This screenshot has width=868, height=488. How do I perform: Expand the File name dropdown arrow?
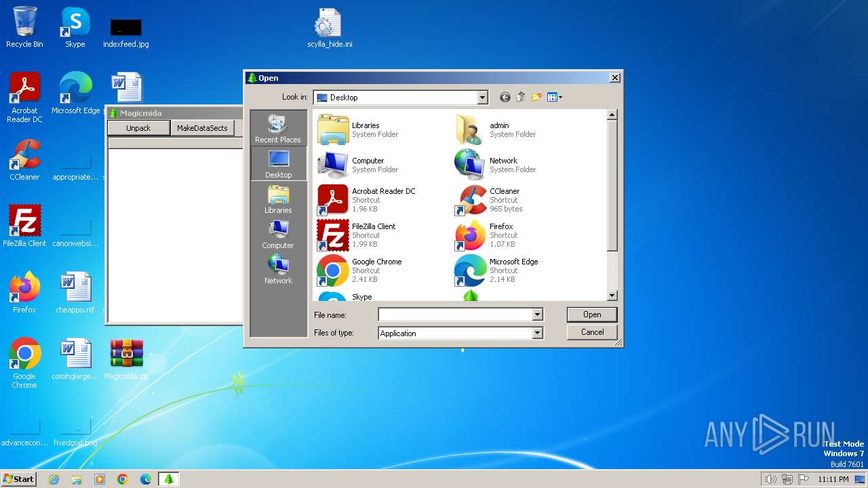pyautogui.click(x=537, y=314)
